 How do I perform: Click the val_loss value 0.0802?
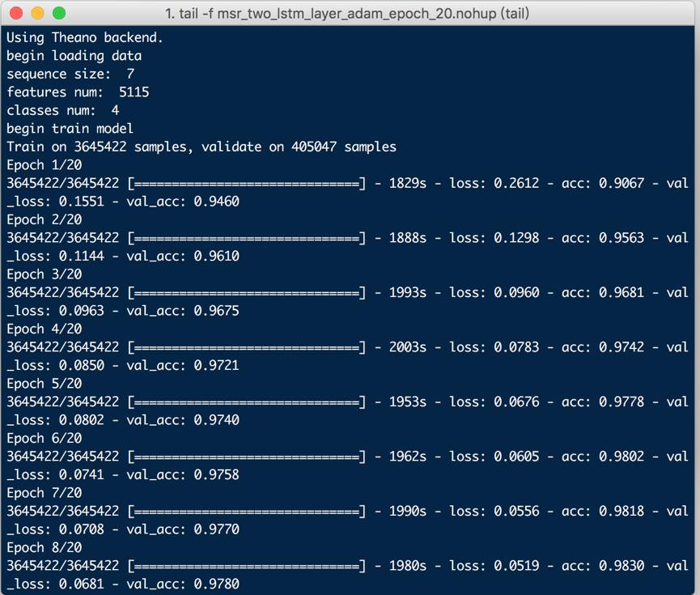pyautogui.click(x=81, y=420)
